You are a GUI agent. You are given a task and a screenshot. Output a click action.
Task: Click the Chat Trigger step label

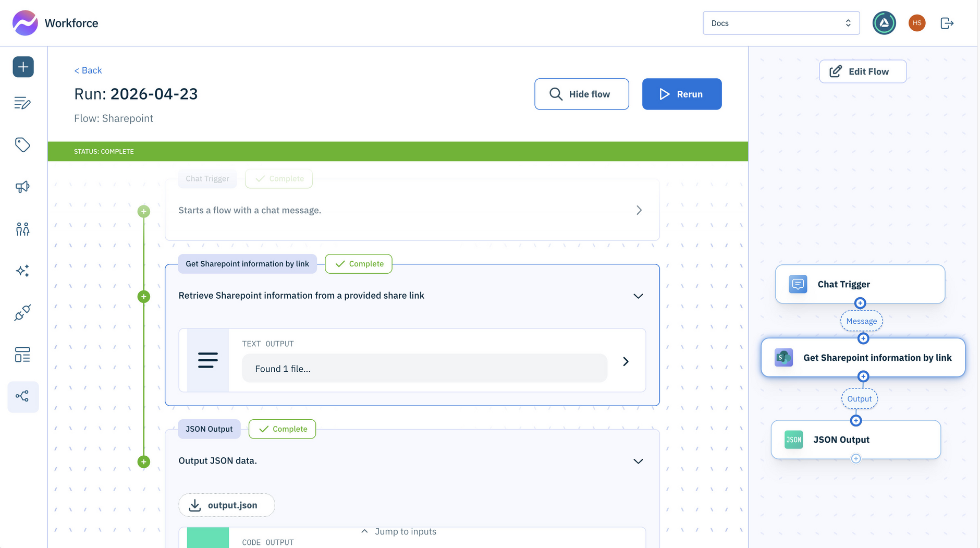tap(207, 179)
